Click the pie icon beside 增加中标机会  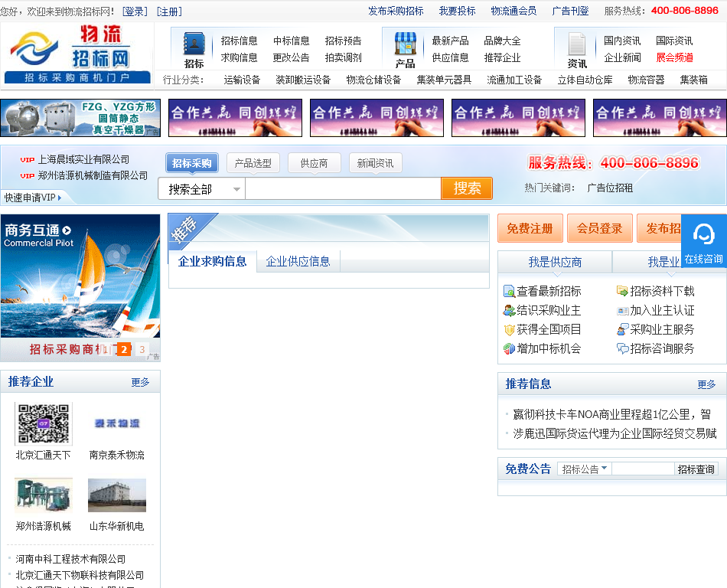coord(509,348)
